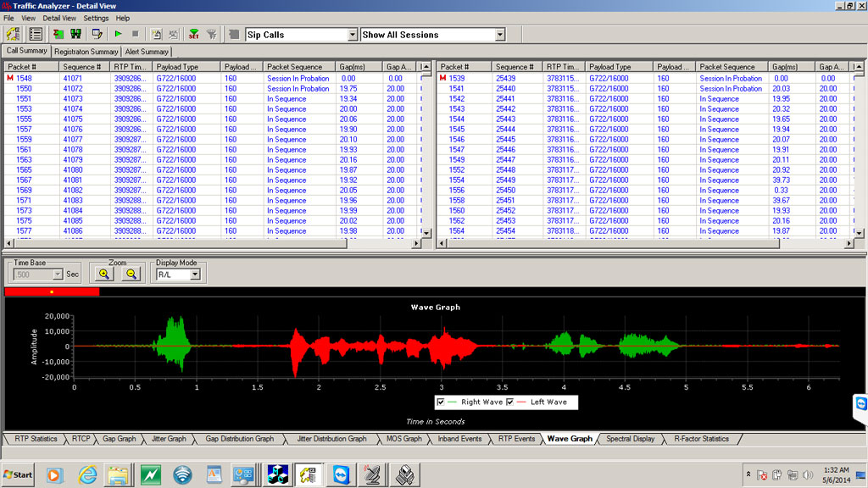868x488 pixels.
Task: Uncheck the Right Wave checkbox
Action: pyautogui.click(x=441, y=402)
